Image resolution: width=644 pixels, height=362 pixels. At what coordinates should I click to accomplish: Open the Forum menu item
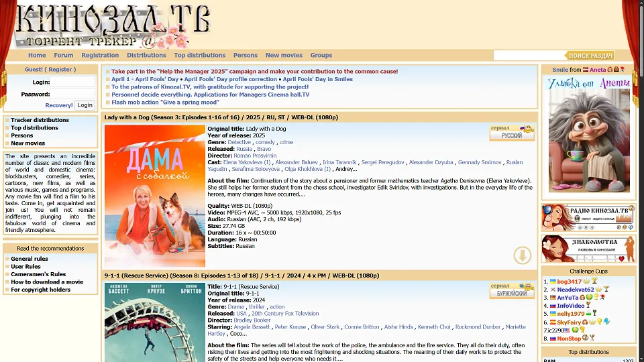pyautogui.click(x=64, y=55)
